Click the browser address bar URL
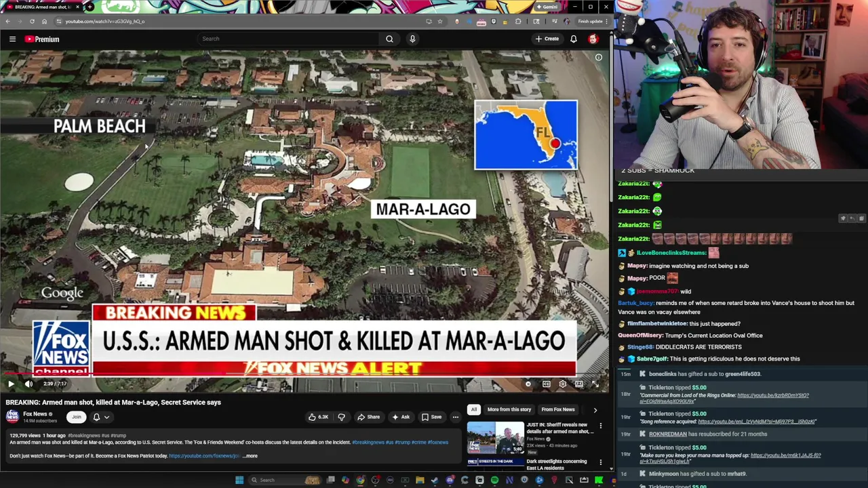The height and width of the screenshot is (488, 868). pos(105,21)
